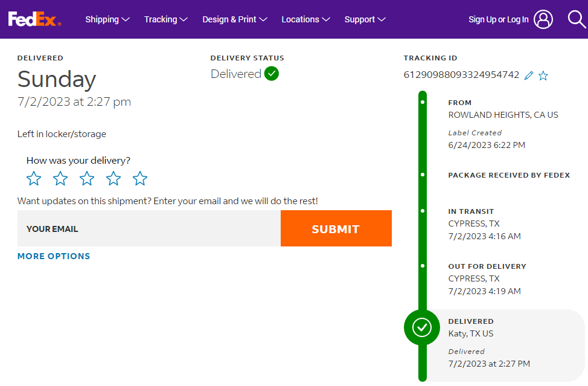588x386 pixels.
Task: Rate delivery three stars
Action: click(x=87, y=178)
